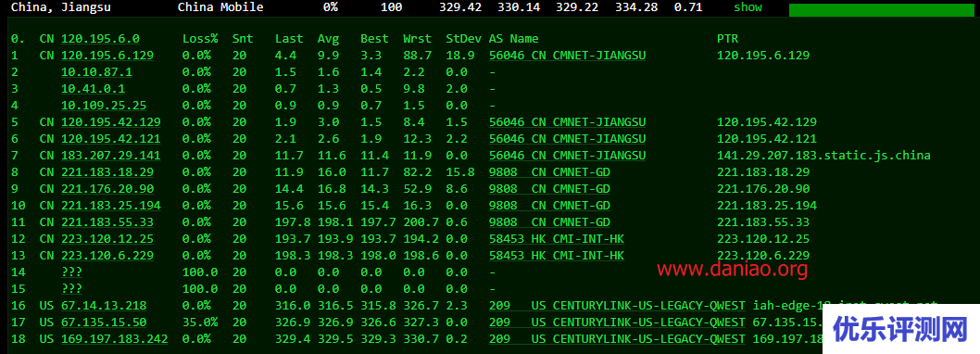Click the "Loss%" column header
Image resolution: width=980 pixels, height=354 pixels.
tap(200, 39)
